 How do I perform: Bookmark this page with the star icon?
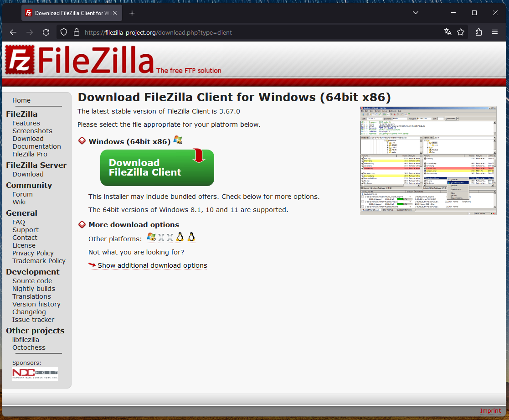(461, 32)
